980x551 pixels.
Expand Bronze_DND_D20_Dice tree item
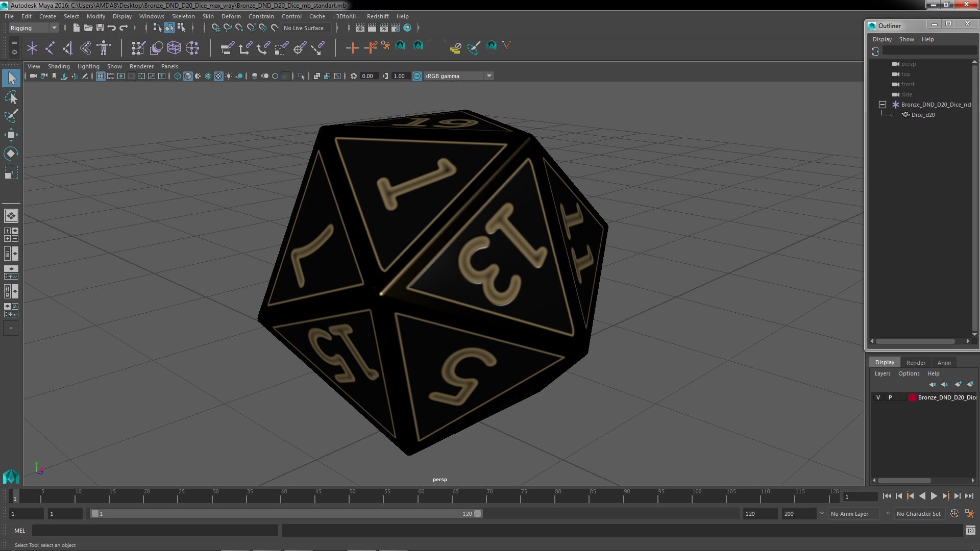pyautogui.click(x=883, y=104)
